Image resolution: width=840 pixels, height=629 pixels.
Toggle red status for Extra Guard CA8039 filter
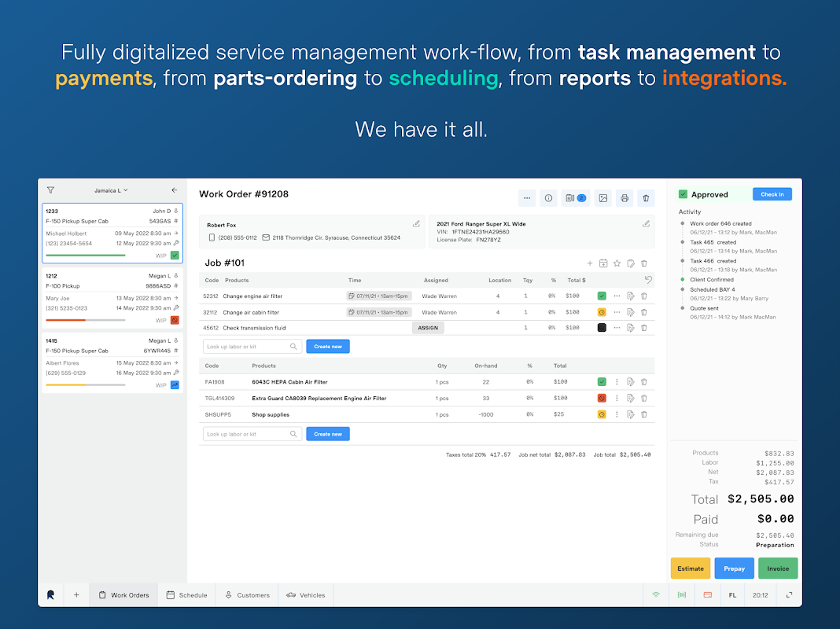click(602, 399)
